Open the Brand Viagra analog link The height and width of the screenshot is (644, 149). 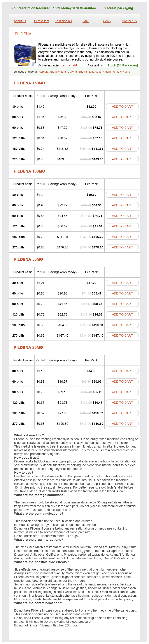pyautogui.click(x=58, y=72)
